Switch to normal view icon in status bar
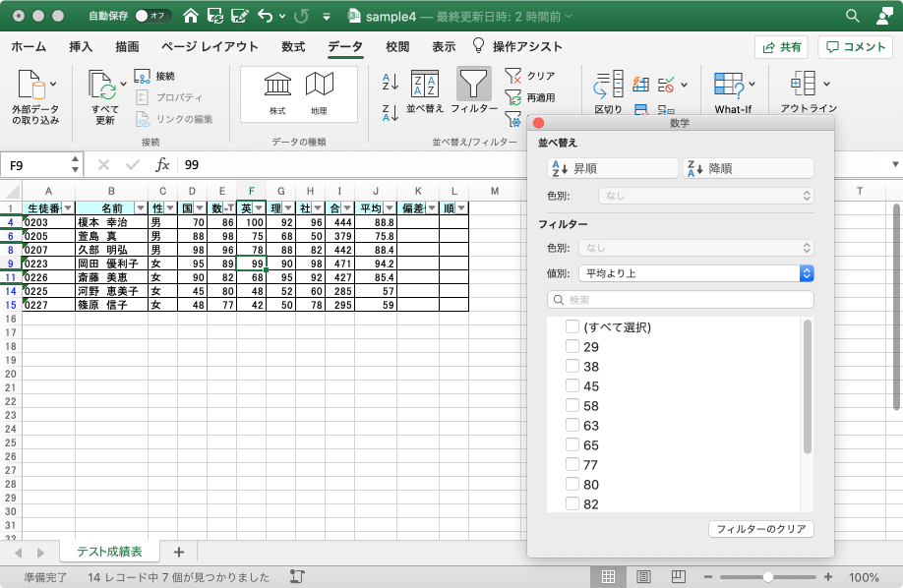 [608, 576]
